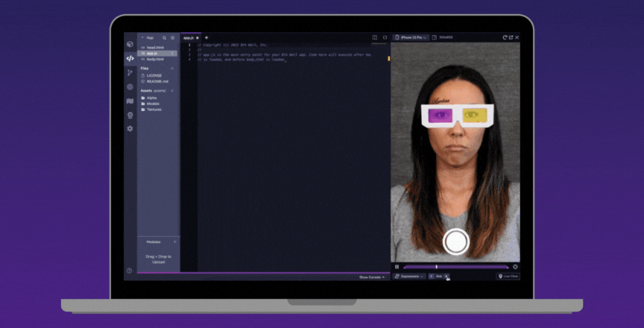Open the app.js row options menu

pos(171,54)
